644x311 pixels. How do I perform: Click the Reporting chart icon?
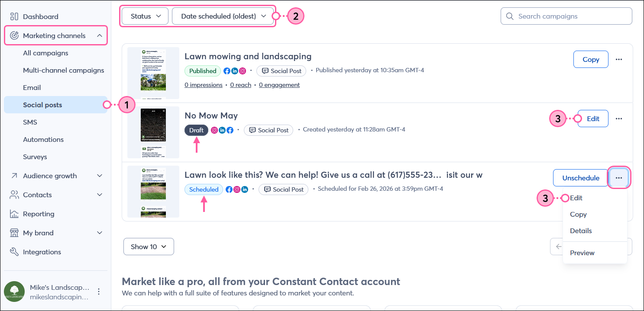tap(14, 214)
